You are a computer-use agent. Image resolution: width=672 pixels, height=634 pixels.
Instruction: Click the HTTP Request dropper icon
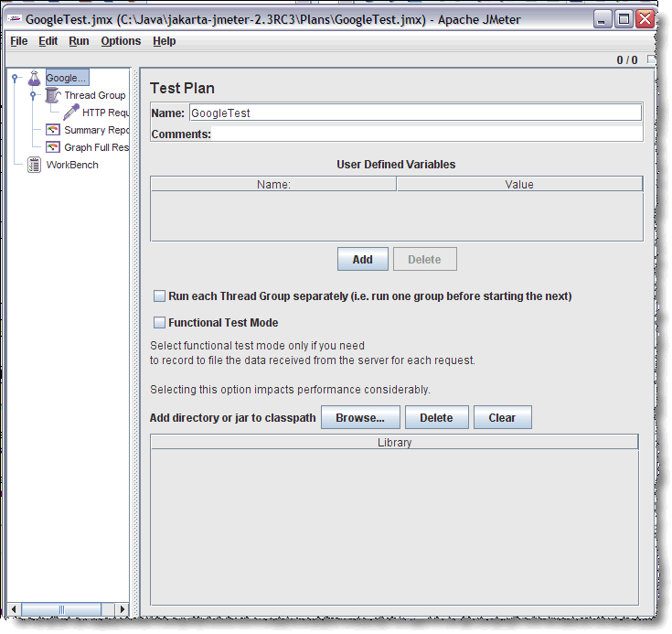coord(71,113)
